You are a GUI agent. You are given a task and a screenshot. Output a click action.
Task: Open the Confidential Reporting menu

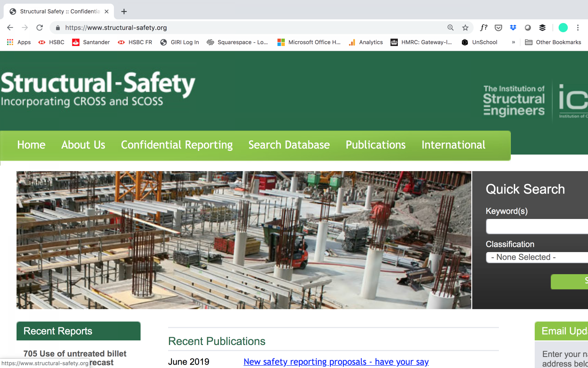(x=177, y=145)
